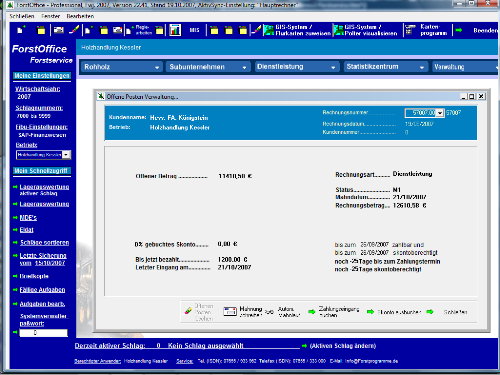The width and height of the screenshot is (500, 375).
Task: Click the Mahnung schreiben icon
Action: click(230, 311)
